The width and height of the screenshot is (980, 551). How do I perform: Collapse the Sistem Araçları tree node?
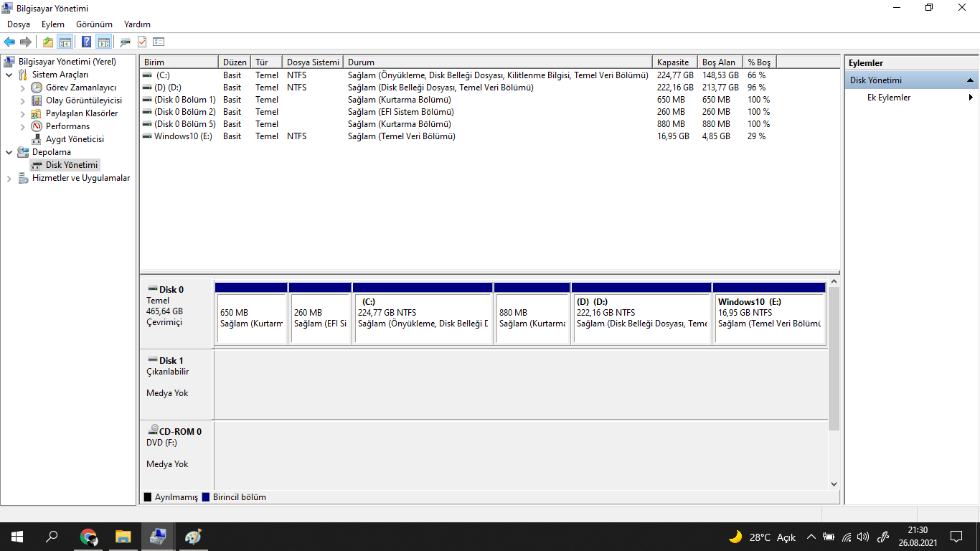tap(9, 75)
